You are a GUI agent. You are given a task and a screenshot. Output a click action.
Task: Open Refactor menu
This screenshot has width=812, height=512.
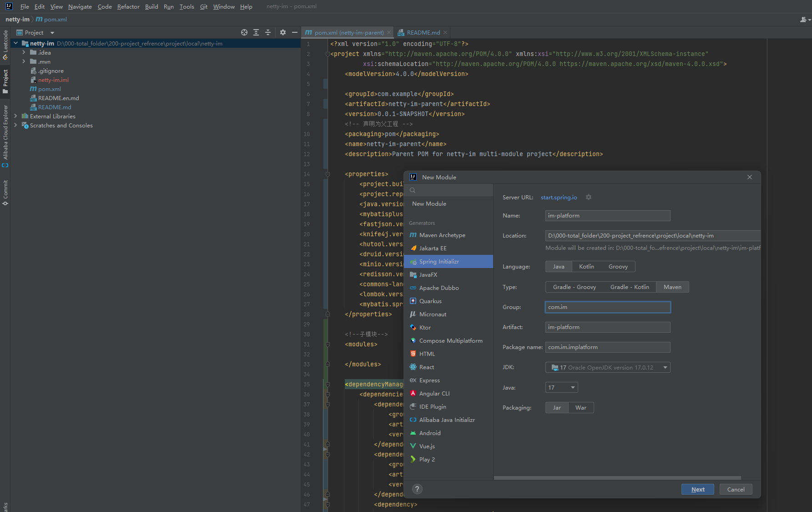(x=128, y=6)
